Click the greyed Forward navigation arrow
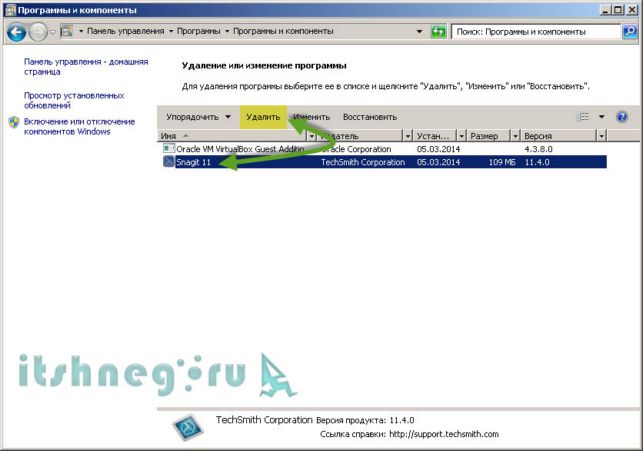This screenshot has height=451, width=643. point(38,32)
